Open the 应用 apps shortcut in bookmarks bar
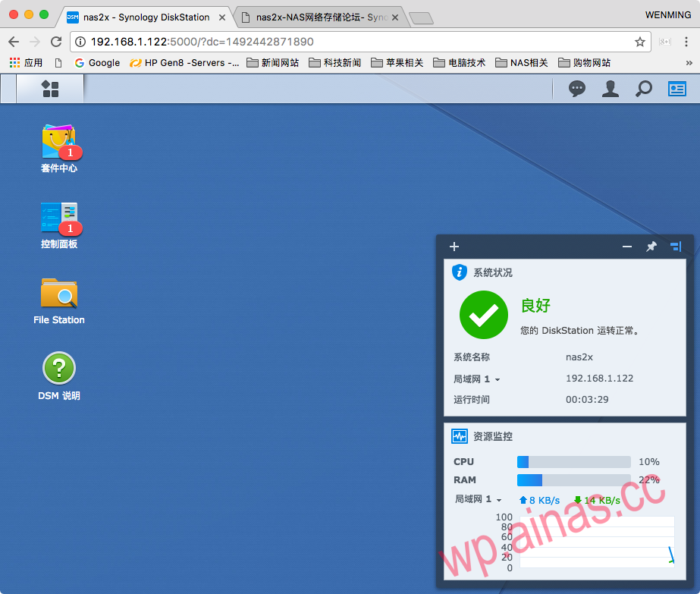Screen dimensions: 700x594 (x=26, y=62)
